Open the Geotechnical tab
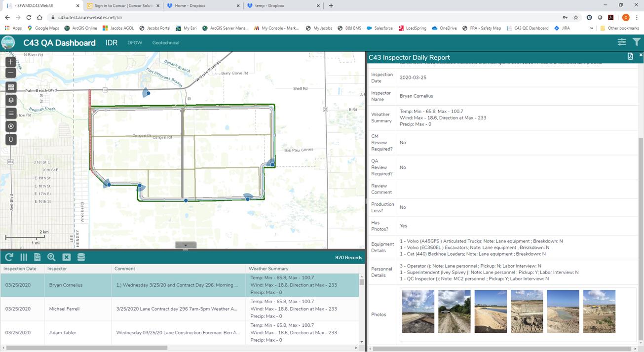 tap(166, 43)
